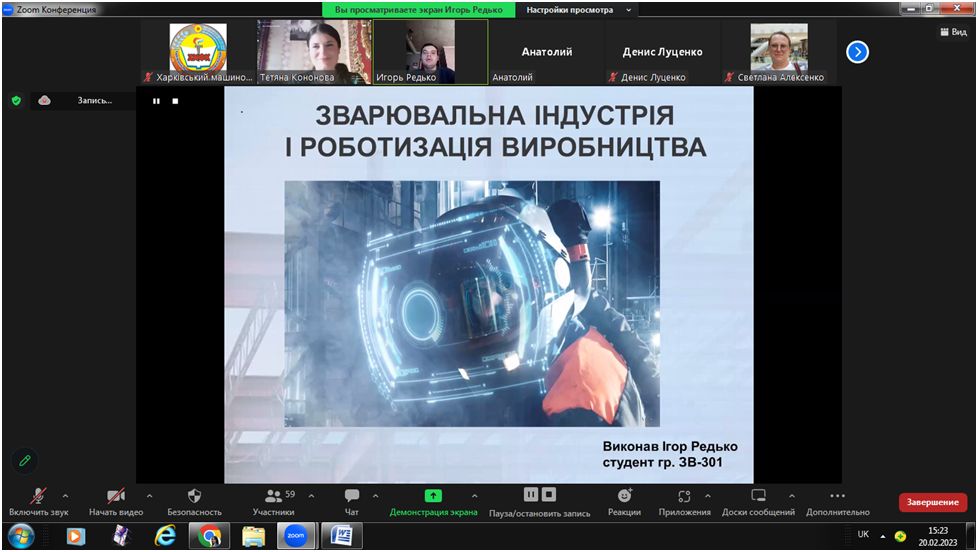Screen dimensions: 978x552
Task: Click taskbar clock showing 15:23
Action: (938, 536)
